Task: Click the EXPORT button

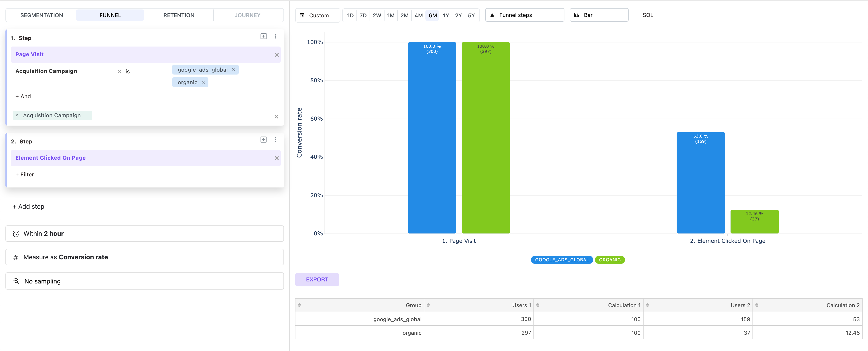Action: (x=317, y=280)
